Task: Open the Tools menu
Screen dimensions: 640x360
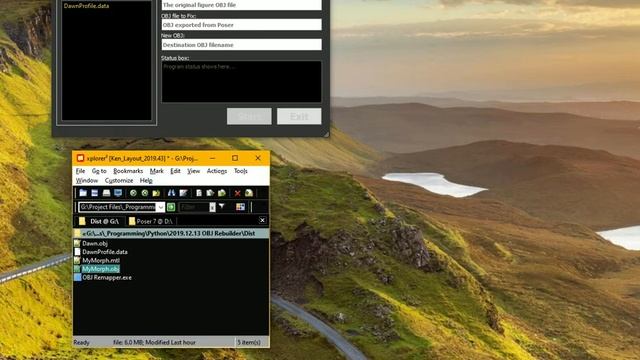Action: 241,171
